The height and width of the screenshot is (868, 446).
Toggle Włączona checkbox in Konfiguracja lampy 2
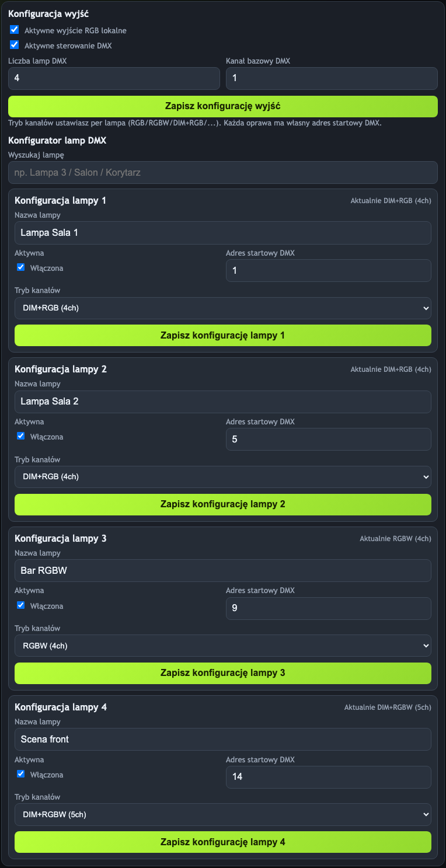point(21,436)
